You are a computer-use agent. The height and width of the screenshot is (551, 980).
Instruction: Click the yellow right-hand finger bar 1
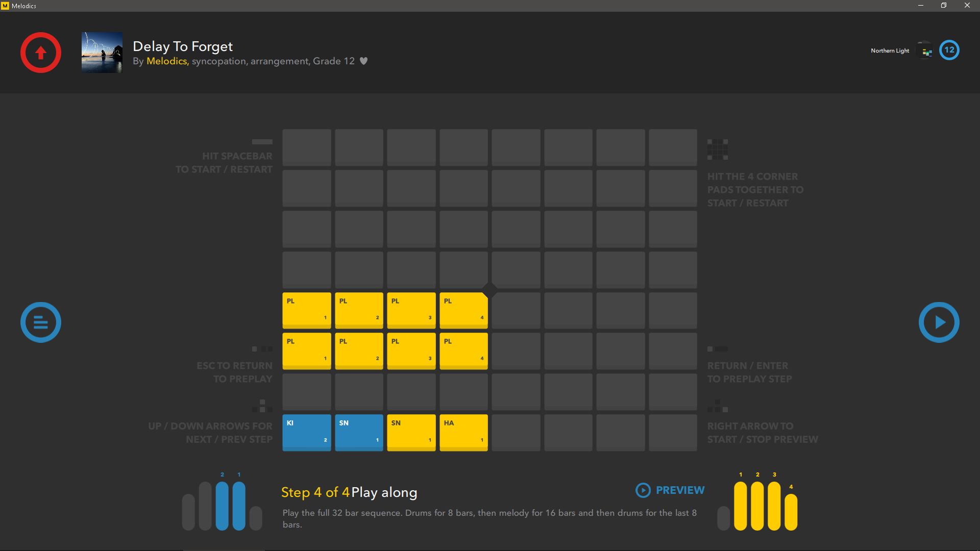click(x=741, y=505)
